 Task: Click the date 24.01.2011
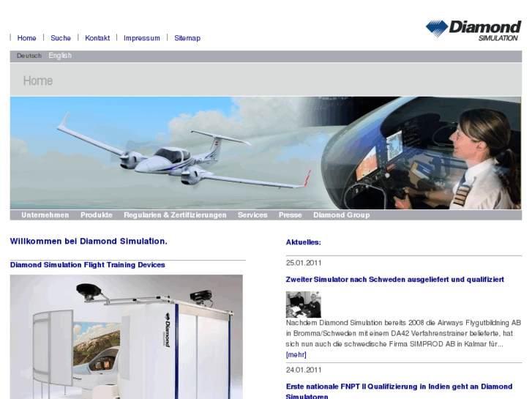pos(304,370)
